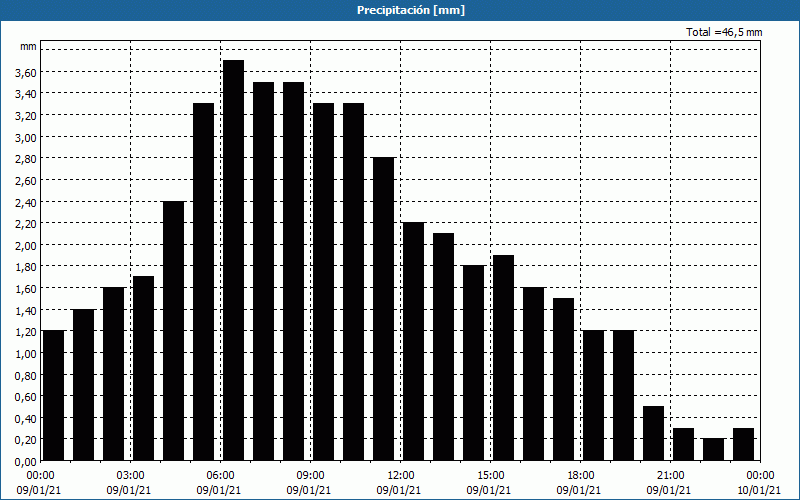The width and height of the screenshot is (800, 500).
Task: Click the y-axis value '0,20'
Action: tap(26, 440)
